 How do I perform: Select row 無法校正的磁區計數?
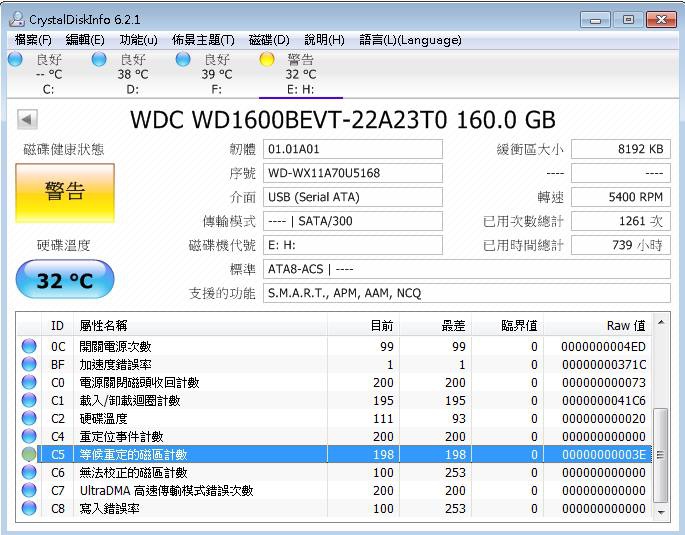[x=334, y=473]
